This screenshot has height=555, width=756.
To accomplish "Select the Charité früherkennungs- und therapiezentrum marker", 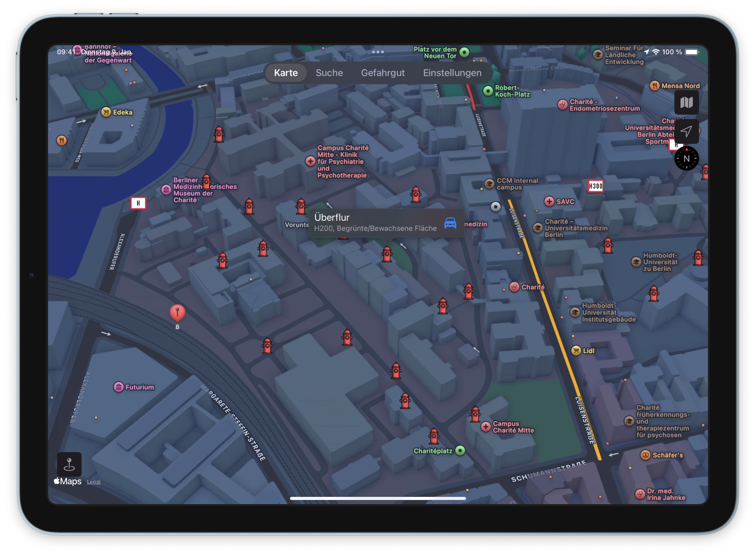I will tap(629, 421).
